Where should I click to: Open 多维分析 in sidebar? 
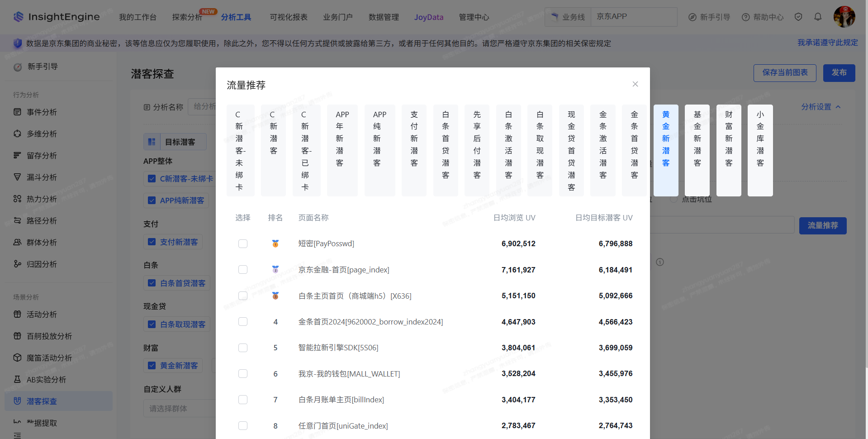pos(42,134)
